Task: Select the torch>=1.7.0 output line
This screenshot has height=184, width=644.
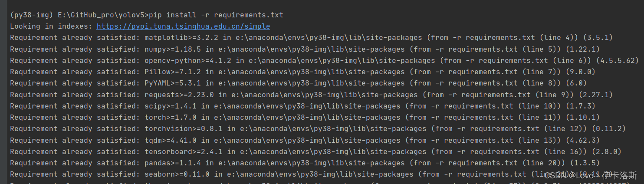Action: pyautogui.click(x=305, y=118)
